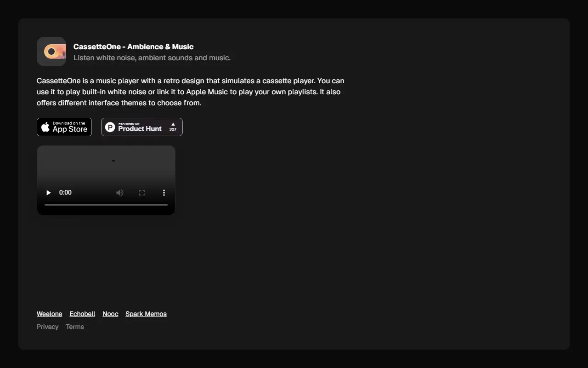Image resolution: width=588 pixels, height=368 pixels.
Task: Click the video progress bar
Action: tap(106, 205)
